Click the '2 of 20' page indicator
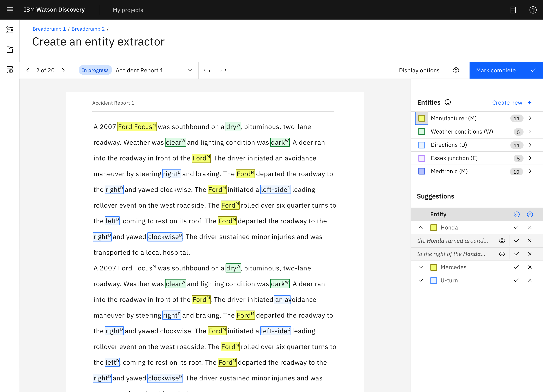Image resolution: width=543 pixels, height=392 pixels. [x=45, y=70]
